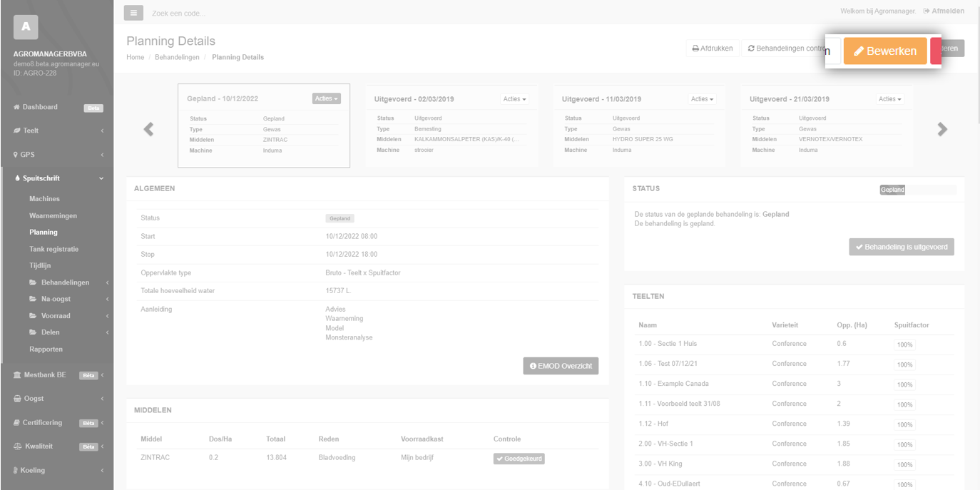Viewport: 980px width, 490px height.
Task: Expand the Certificering sidebar menu
Action: coord(57,423)
